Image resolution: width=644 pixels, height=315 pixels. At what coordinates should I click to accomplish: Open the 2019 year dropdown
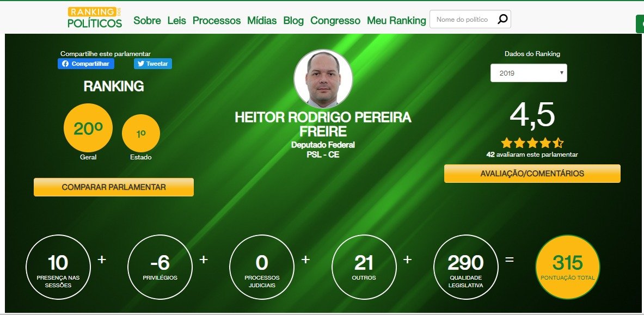coord(529,73)
